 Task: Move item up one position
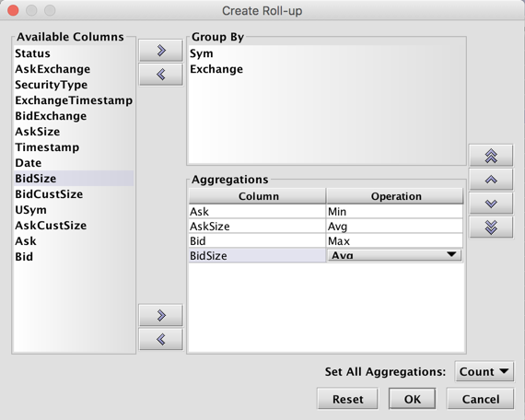click(491, 180)
